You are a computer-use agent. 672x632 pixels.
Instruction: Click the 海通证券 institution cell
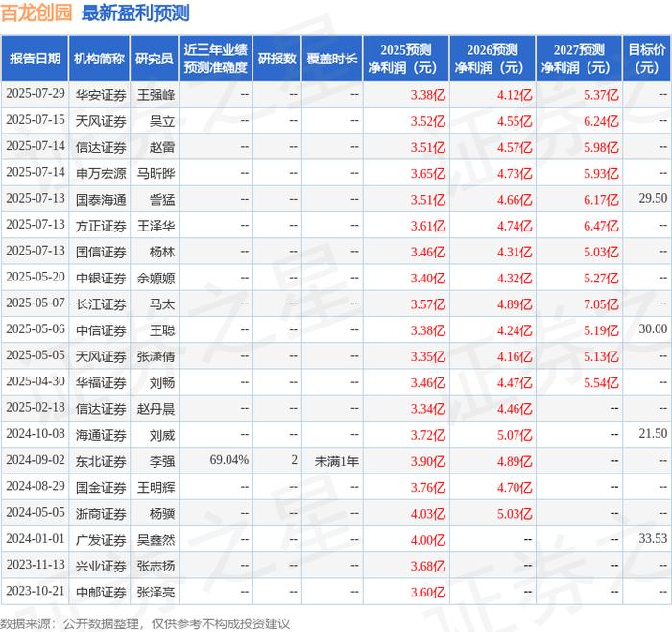(101, 435)
